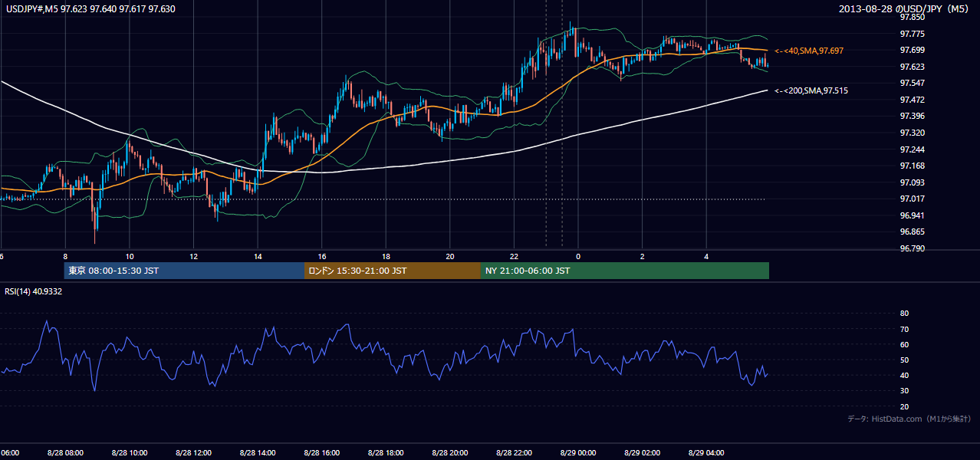Click hour label 18 under price chart
The height and width of the screenshot is (460, 980).
[x=386, y=256]
